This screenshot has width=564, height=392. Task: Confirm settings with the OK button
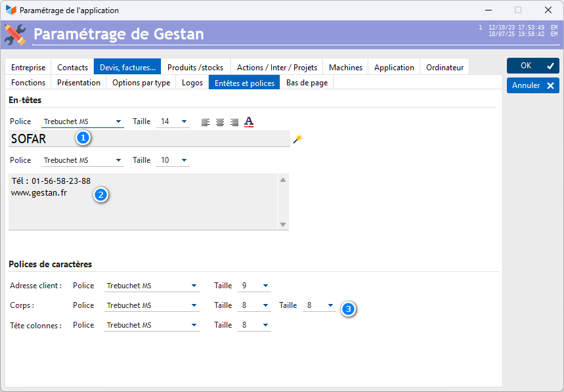click(x=532, y=66)
